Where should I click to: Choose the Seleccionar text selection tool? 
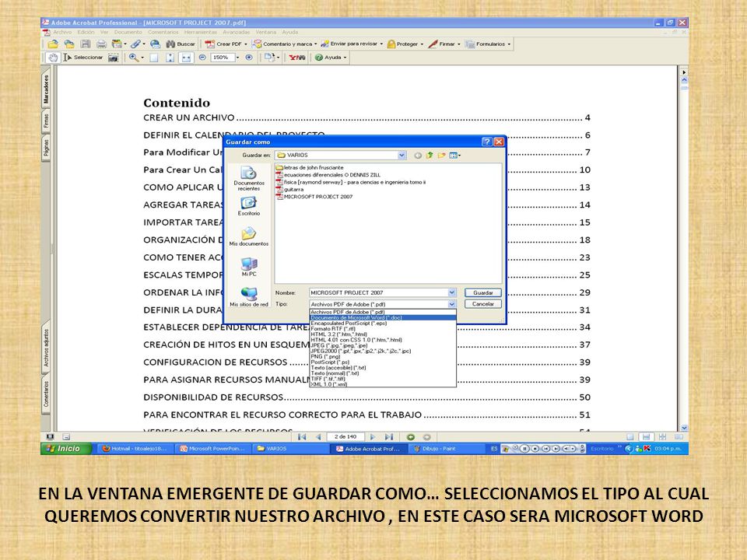click(x=83, y=58)
